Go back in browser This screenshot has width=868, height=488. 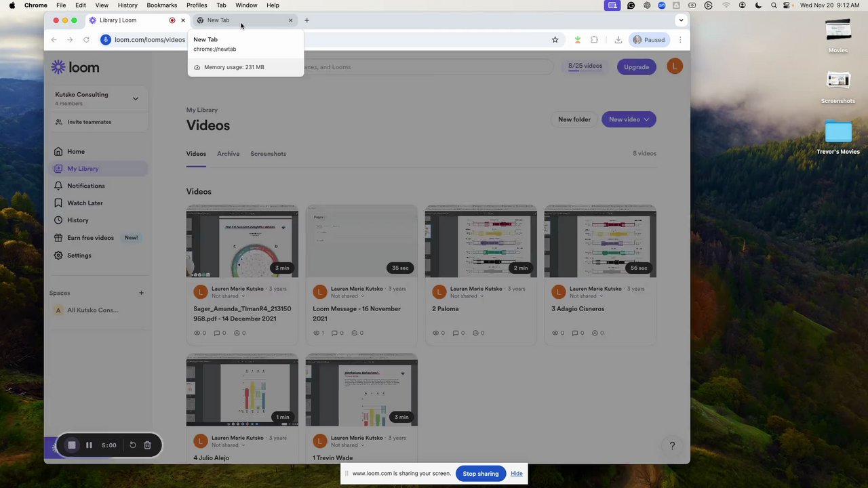pos(54,40)
